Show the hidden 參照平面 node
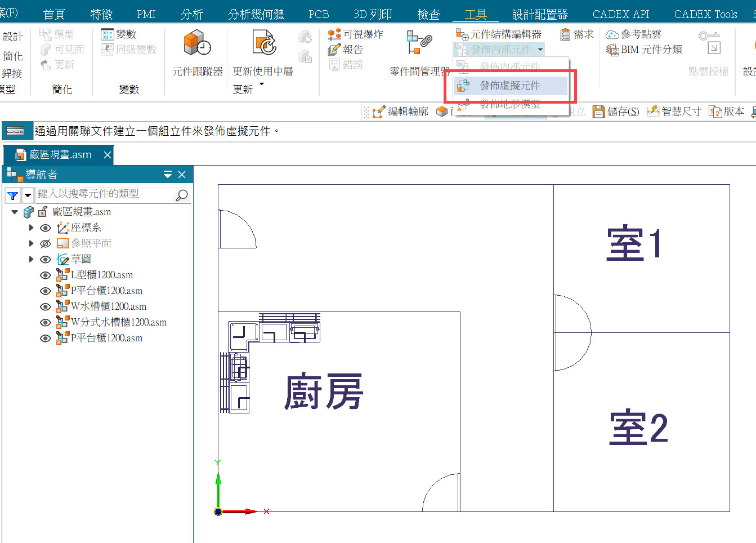The height and width of the screenshot is (543, 756). coord(46,244)
